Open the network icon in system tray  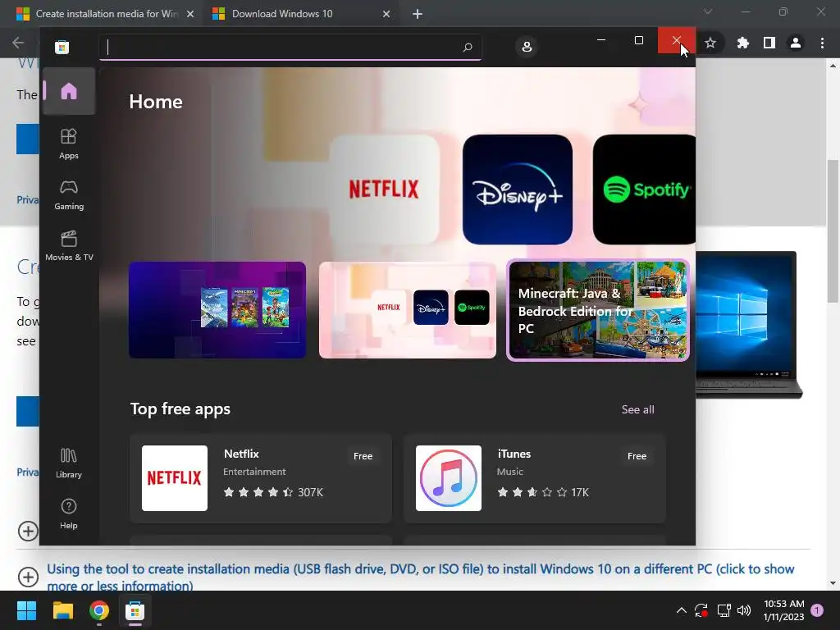pyautogui.click(x=724, y=610)
